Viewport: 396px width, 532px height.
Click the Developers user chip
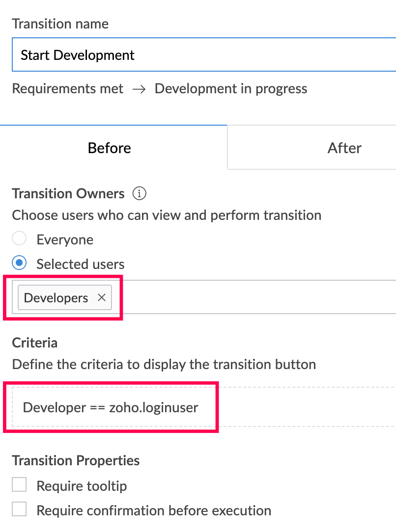click(x=56, y=298)
